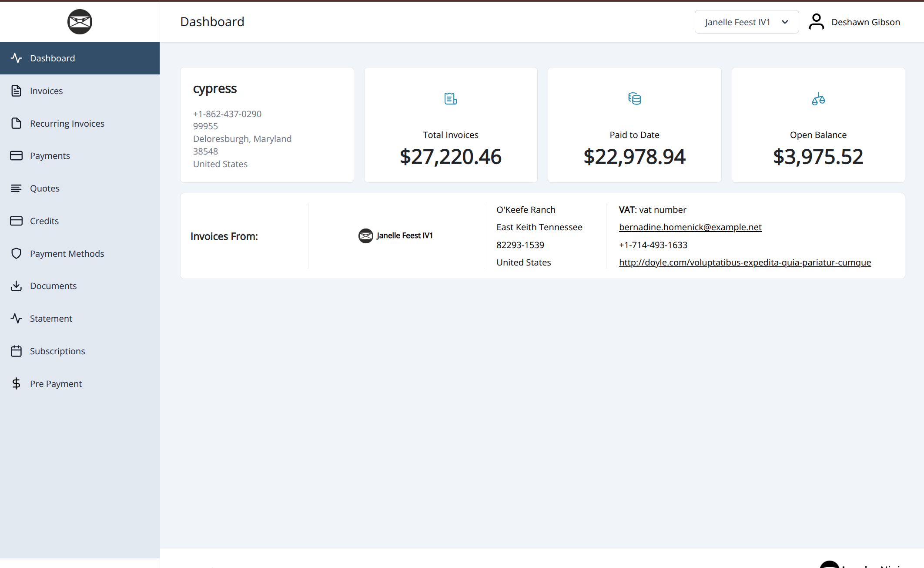Open Recurring Invoices page
This screenshot has width=924, height=568.
[x=80, y=124]
